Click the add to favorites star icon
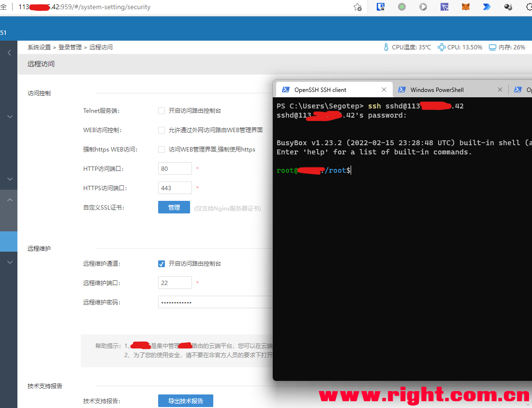532x408 pixels. 357,7
